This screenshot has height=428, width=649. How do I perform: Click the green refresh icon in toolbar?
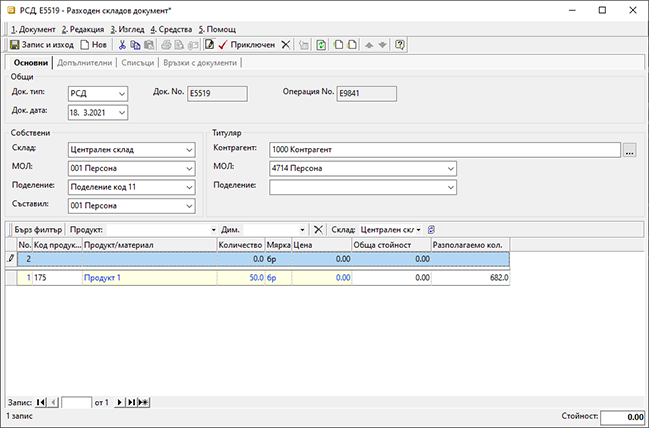point(321,45)
